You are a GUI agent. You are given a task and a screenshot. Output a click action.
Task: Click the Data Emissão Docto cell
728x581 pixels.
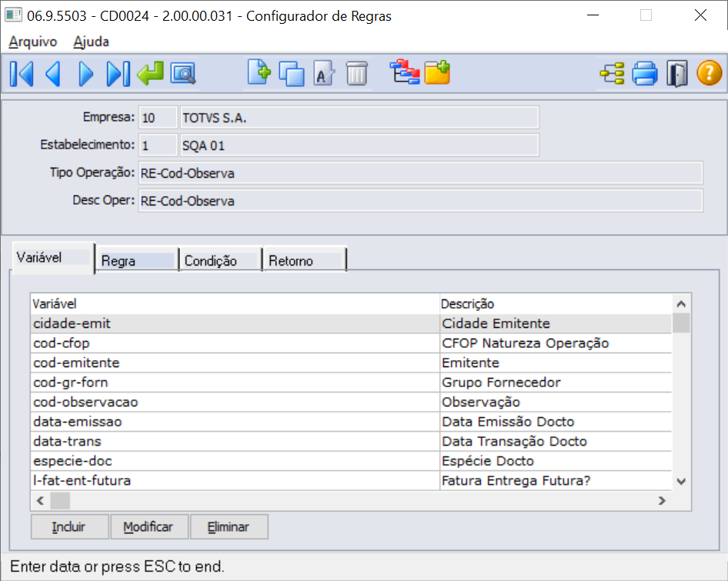click(x=556, y=422)
